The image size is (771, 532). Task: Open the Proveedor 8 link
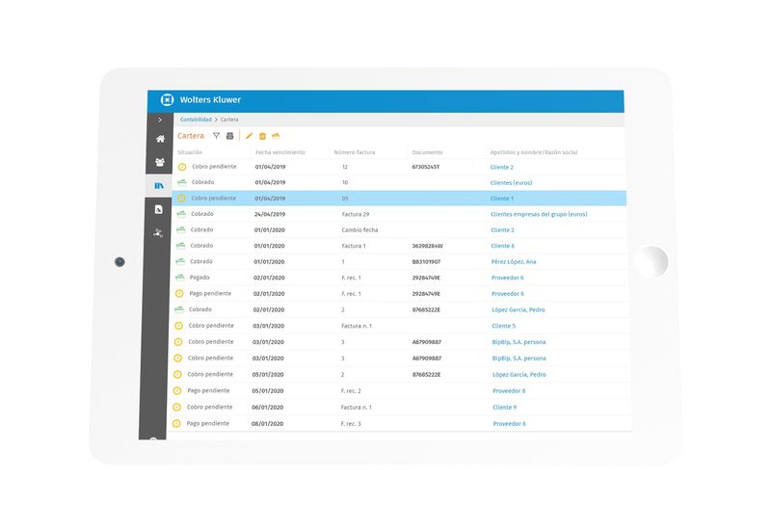[x=510, y=391]
